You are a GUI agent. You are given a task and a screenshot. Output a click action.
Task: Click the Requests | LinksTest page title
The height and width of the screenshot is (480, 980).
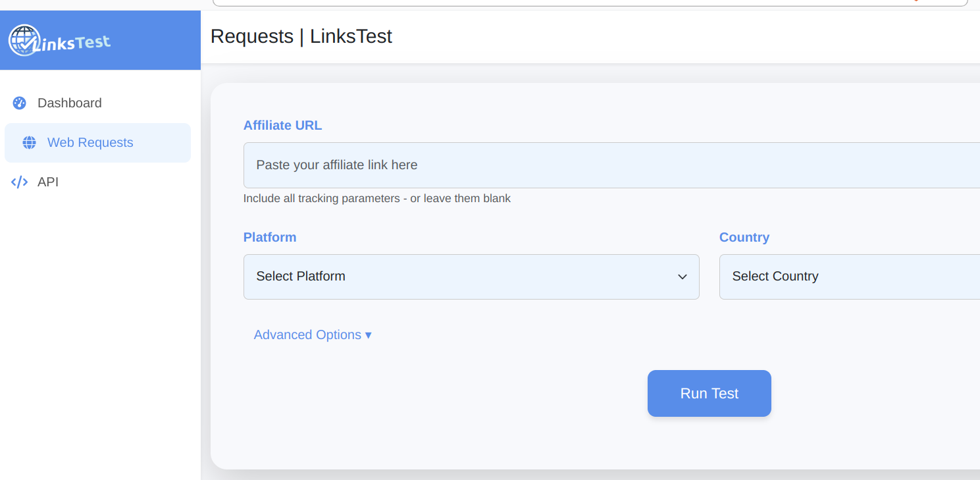pos(301,36)
